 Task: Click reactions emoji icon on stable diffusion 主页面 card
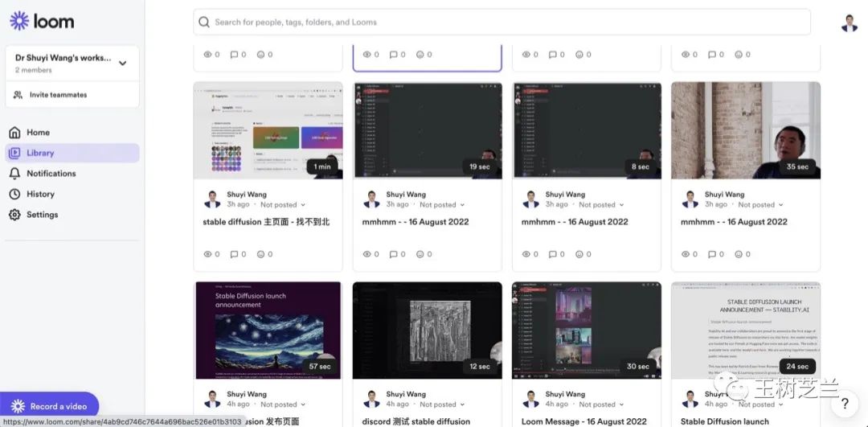pos(260,254)
